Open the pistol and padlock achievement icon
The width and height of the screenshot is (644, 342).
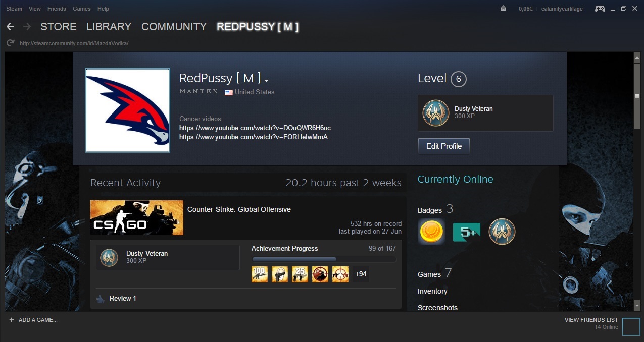point(280,274)
